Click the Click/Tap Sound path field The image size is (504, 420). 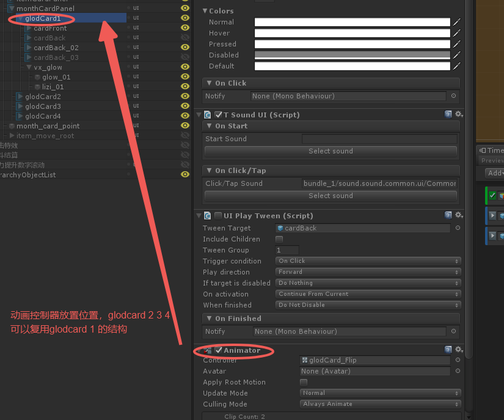coord(379,183)
